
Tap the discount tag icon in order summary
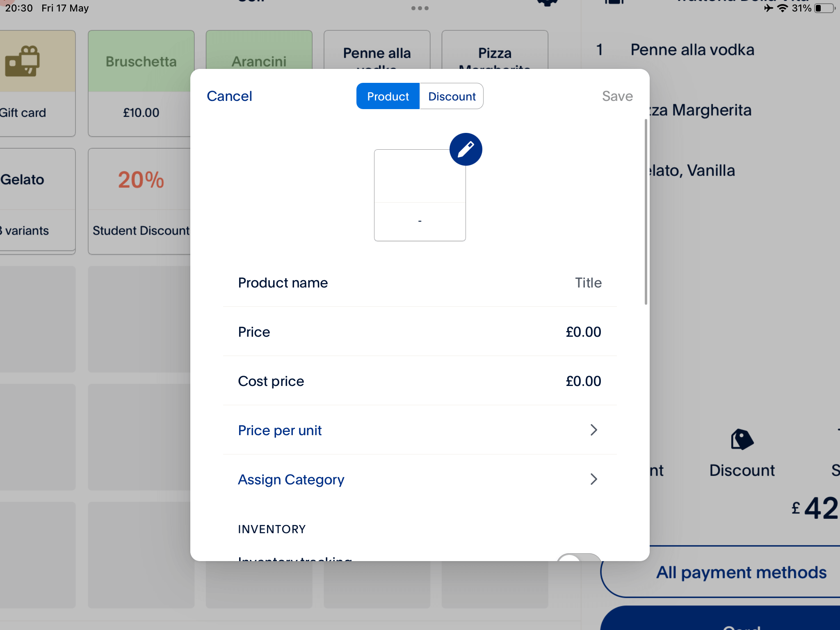(x=742, y=440)
